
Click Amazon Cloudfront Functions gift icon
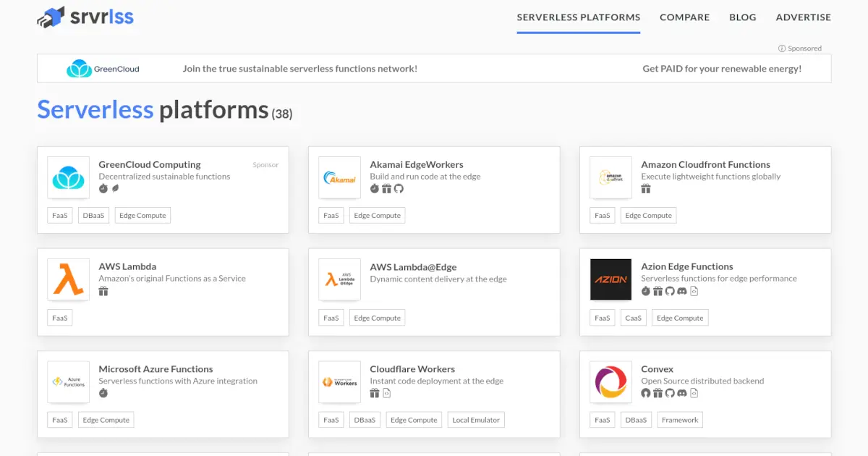(646, 189)
